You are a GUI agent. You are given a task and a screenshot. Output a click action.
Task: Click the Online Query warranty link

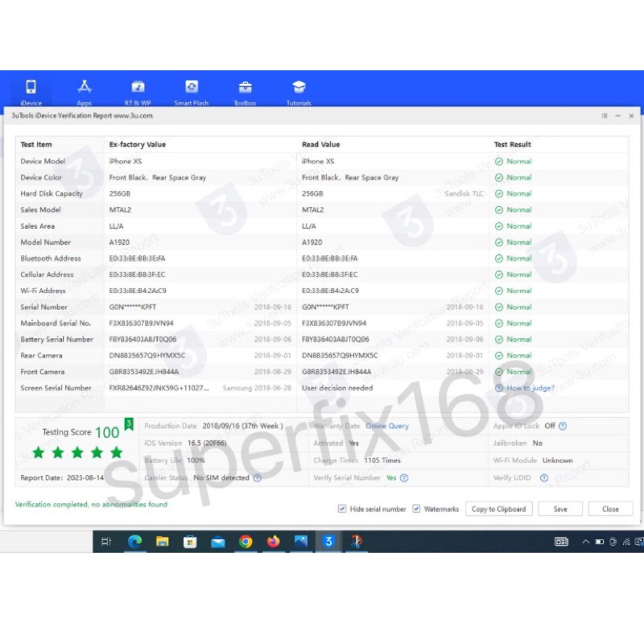pyautogui.click(x=387, y=426)
